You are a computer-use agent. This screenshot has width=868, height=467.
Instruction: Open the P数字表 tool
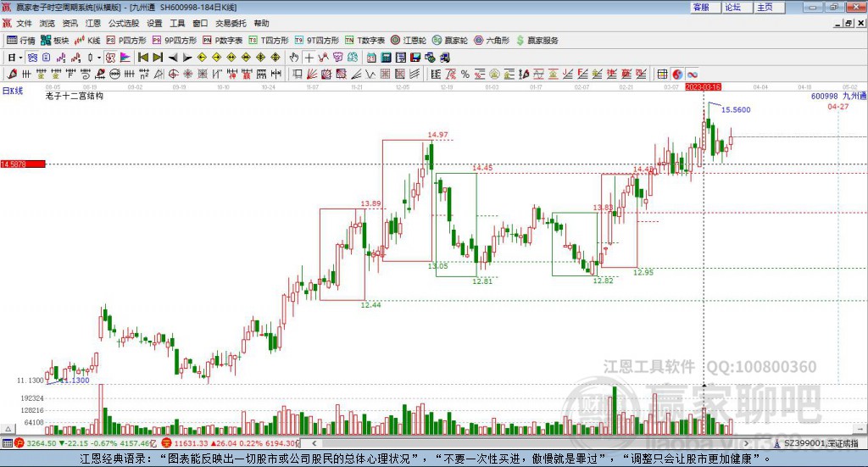(223, 41)
